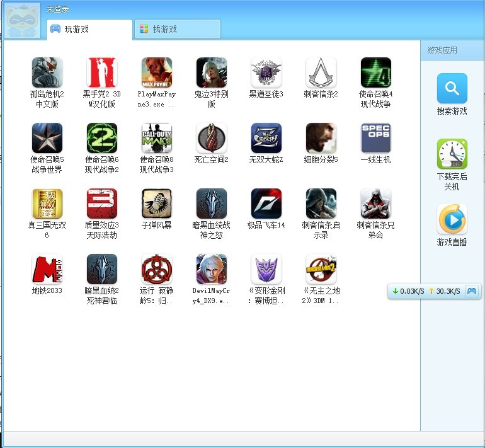Launch 刺客信条启示录 game
485x448 pixels.
321,204
